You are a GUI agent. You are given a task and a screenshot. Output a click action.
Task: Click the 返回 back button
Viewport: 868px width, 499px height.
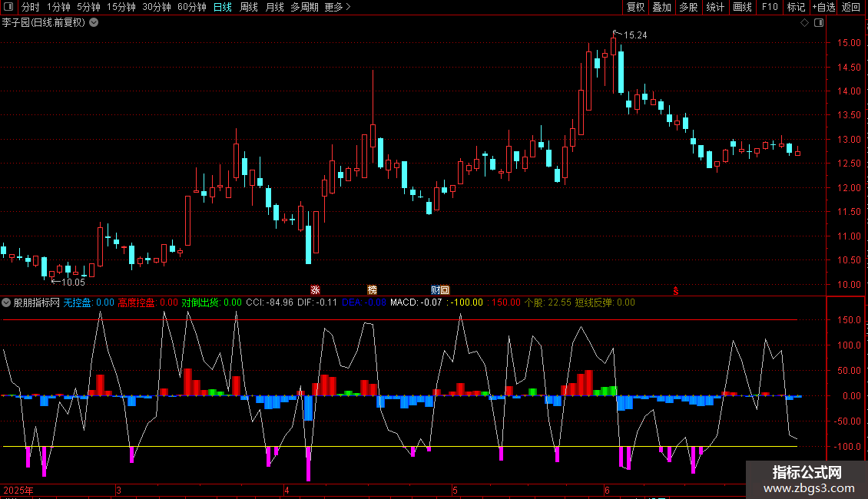(851, 7)
